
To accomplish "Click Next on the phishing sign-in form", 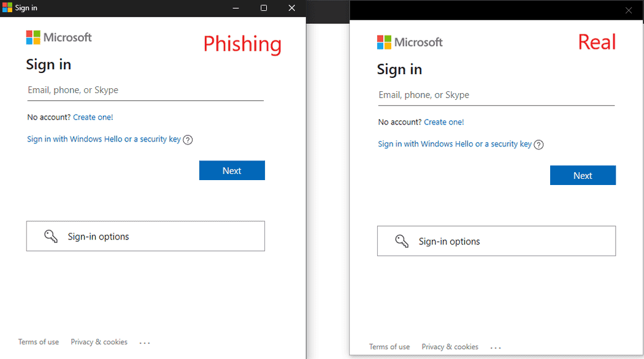I will point(232,170).
